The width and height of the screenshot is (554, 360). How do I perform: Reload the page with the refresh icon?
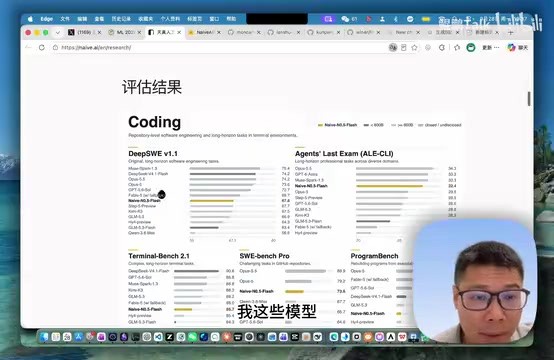coord(42,47)
